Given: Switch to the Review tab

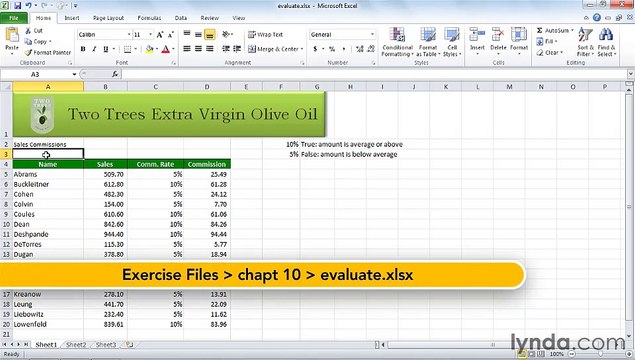Looking at the screenshot, I should pos(209,18).
